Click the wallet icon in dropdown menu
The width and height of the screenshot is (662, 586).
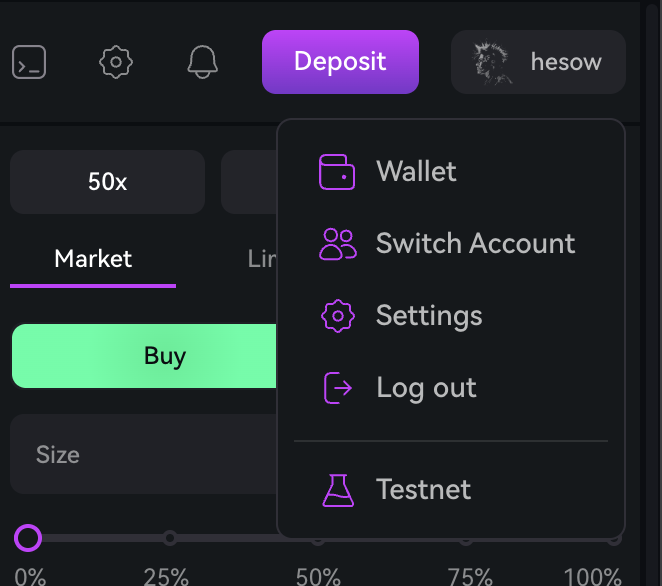pyautogui.click(x=337, y=171)
